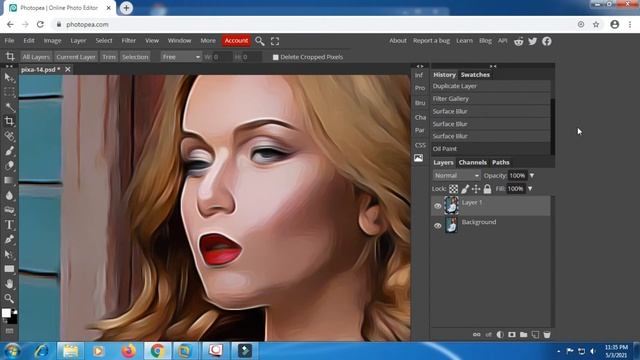The height and width of the screenshot is (360, 640).
Task: Create a new folder in Layers panel
Action: (x=523, y=335)
